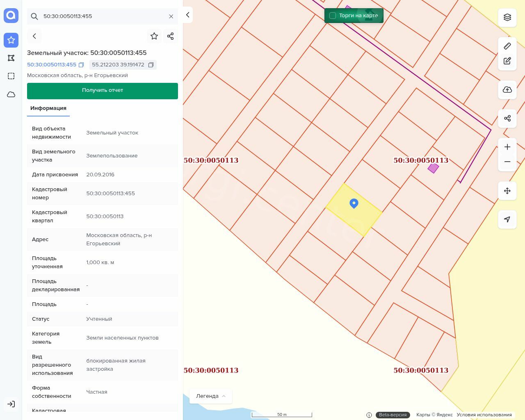The height and width of the screenshot is (420, 525).
Task: Collapse the left information panel
Action: tap(187, 15)
